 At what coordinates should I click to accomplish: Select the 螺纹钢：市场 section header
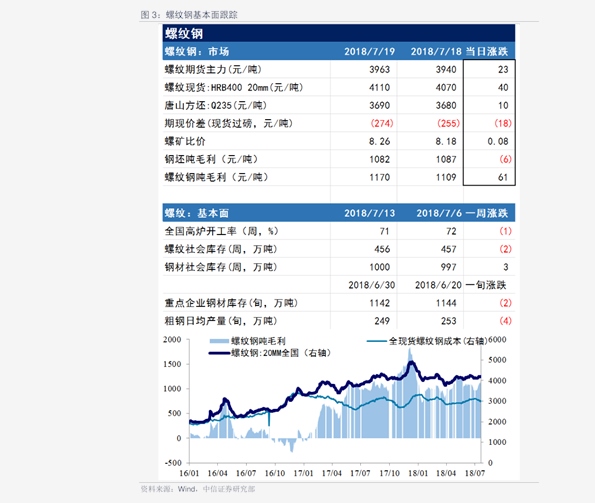[x=197, y=51]
